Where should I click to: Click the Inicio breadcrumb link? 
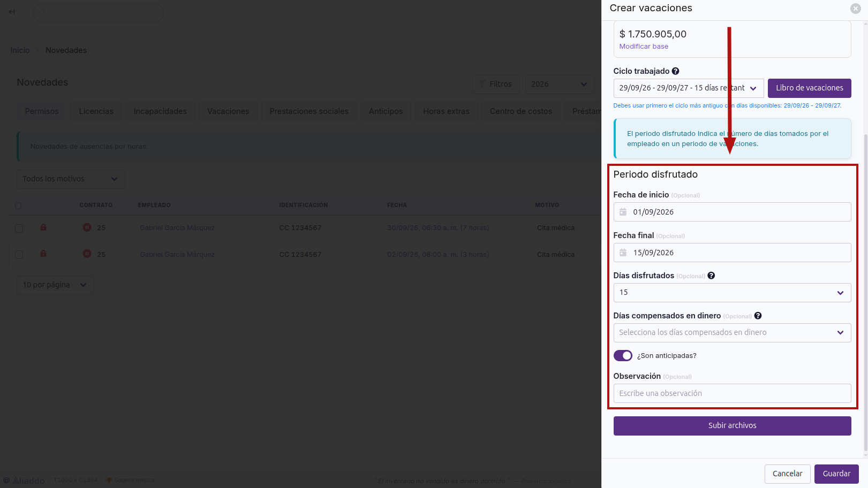pyautogui.click(x=20, y=50)
